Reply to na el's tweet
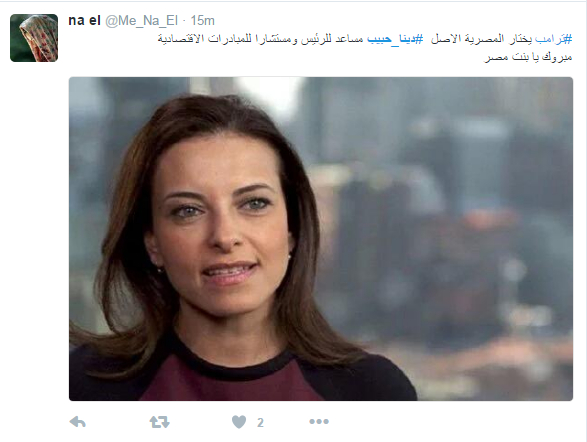Screen dimensions: 587x442 point(78,422)
